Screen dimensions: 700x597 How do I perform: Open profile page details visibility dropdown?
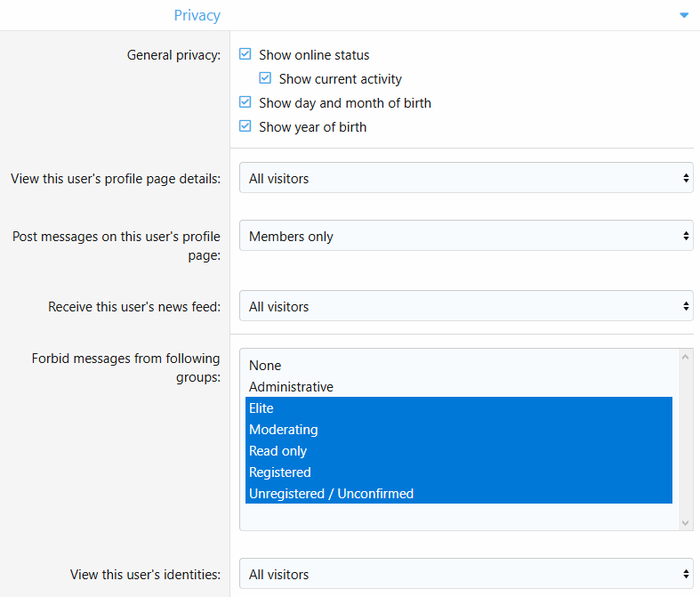(x=465, y=178)
